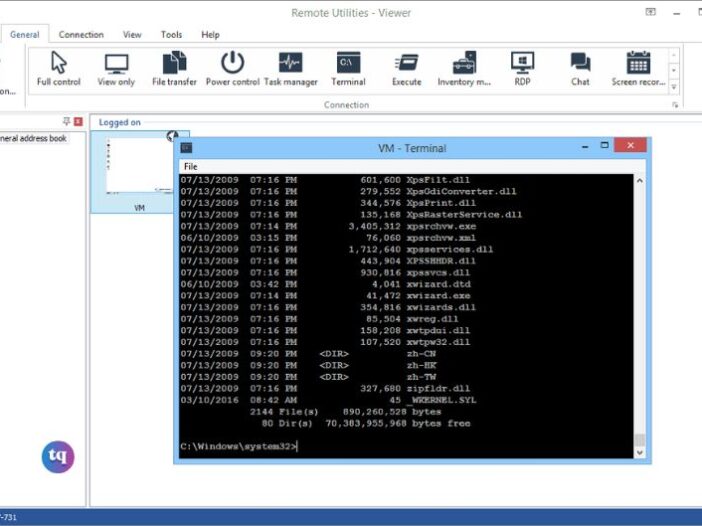Start an RDP session
This screenshot has height=526, width=702.
click(522, 69)
